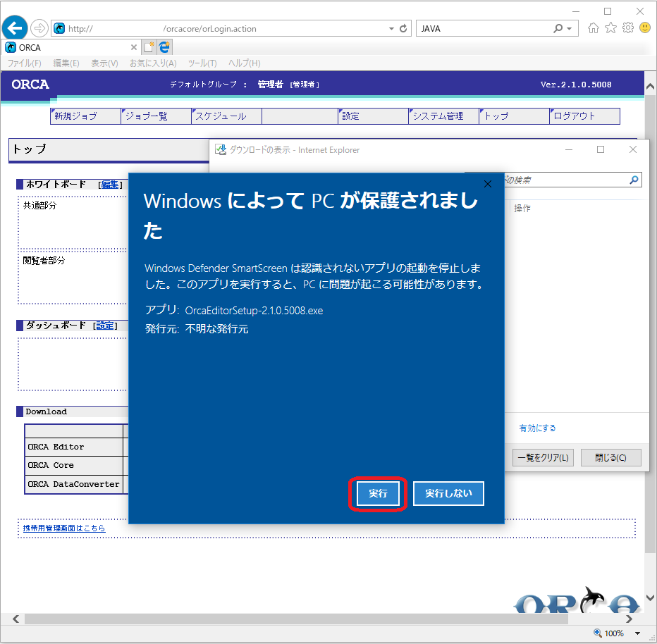Screen dimensions: 657x644
Task: Click the browser forward arrow button
Action: click(39, 28)
